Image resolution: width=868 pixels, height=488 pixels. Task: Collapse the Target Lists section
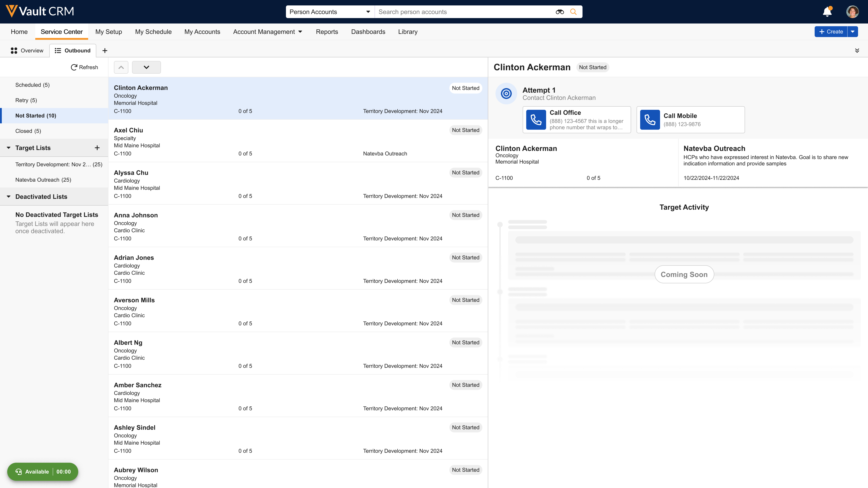[9, 148]
